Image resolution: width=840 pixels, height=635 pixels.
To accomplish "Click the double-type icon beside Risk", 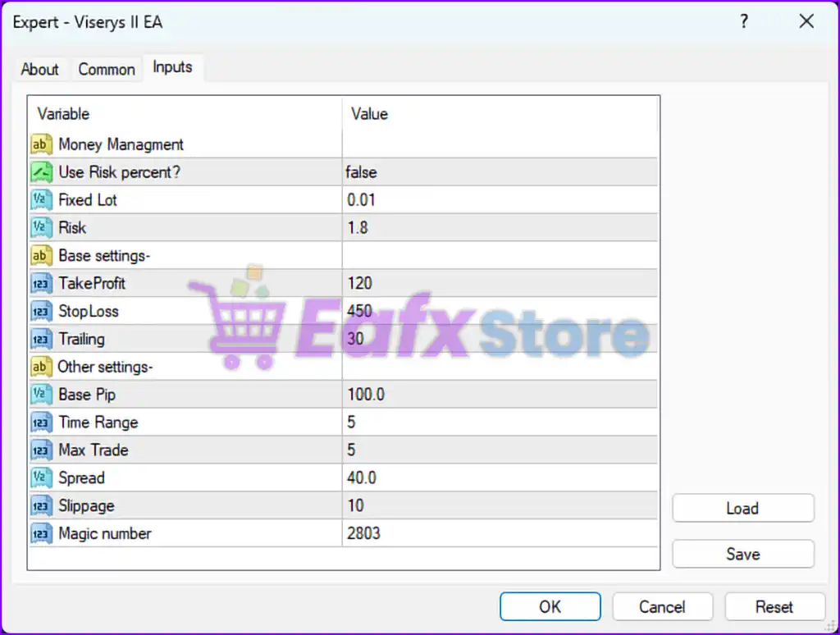I will (41, 228).
